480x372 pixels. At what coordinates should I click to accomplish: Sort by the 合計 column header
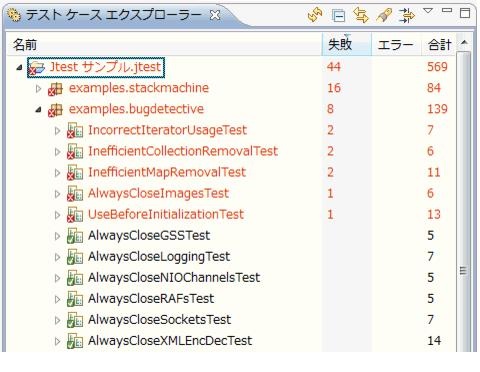(439, 44)
